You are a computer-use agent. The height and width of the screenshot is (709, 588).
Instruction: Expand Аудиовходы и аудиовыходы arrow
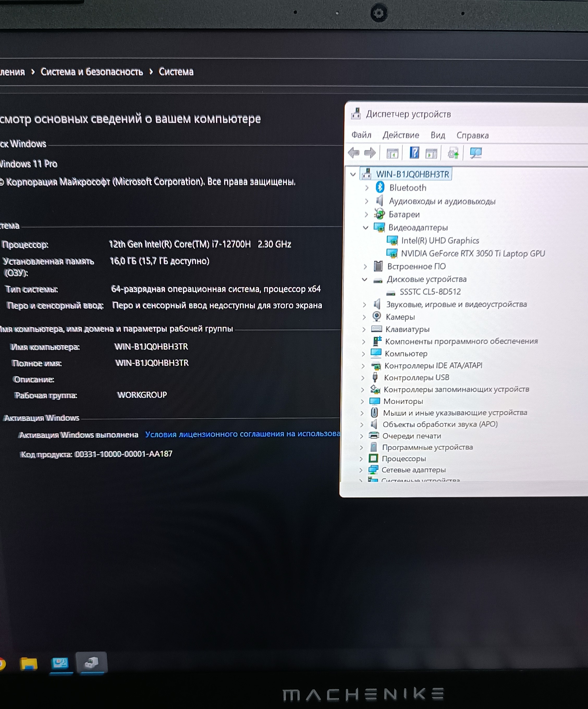tap(366, 201)
